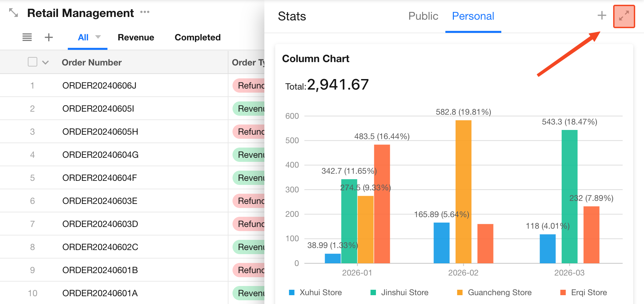The width and height of the screenshot is (644, 304).
Task: Click the Order Number column header
Action: tap(92, 62)
